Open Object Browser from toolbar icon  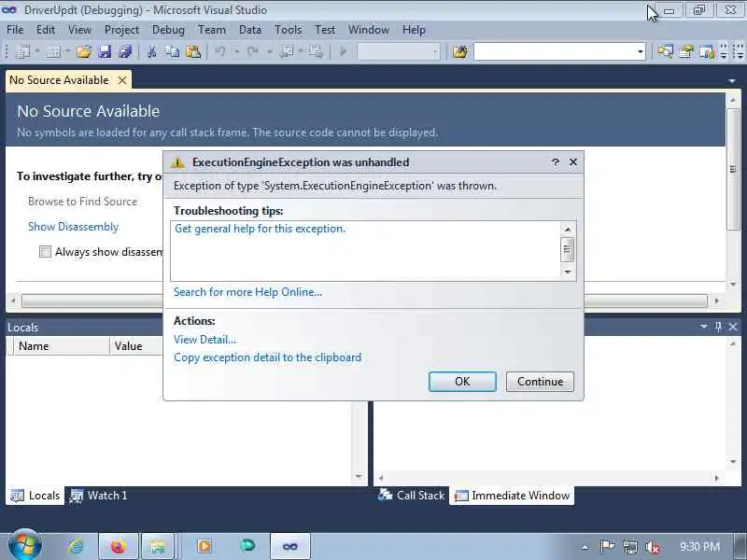707,51
